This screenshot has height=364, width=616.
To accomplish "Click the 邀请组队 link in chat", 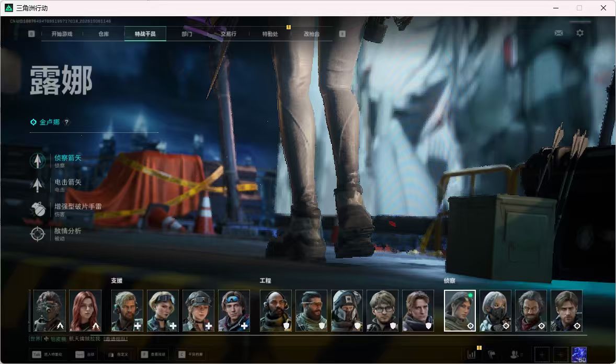I will 116,338.
